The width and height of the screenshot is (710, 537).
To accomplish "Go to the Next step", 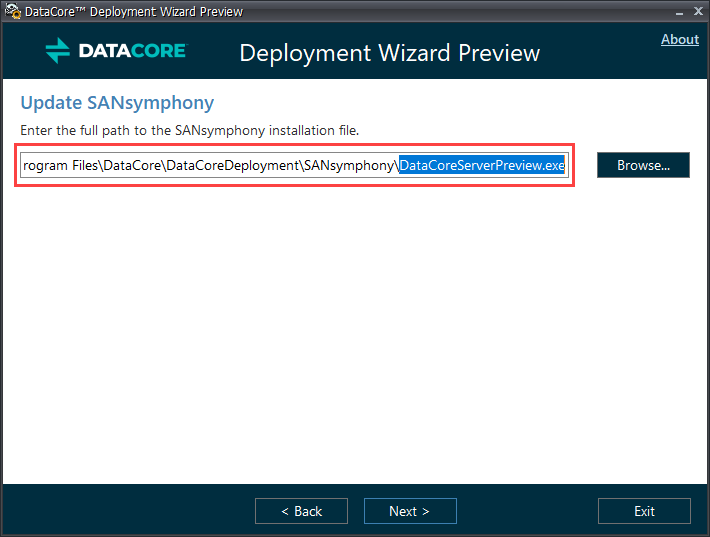I will coord(410,511).
